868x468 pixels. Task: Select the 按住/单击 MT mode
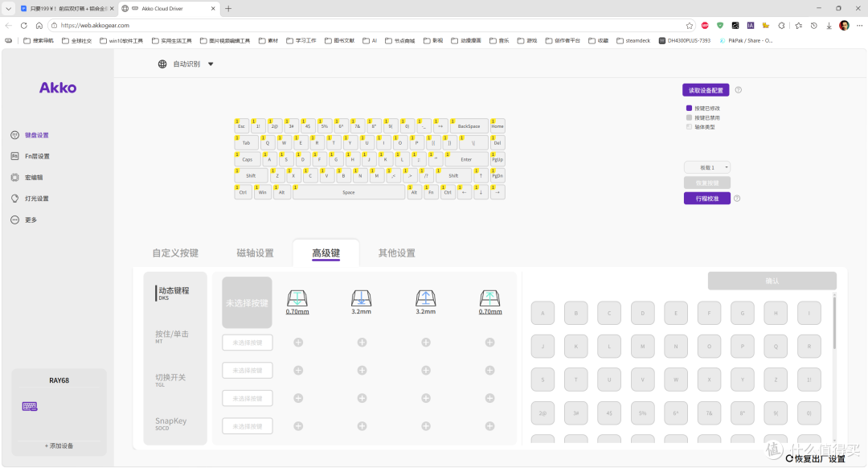pyautogui.click(x=172, y=337)
